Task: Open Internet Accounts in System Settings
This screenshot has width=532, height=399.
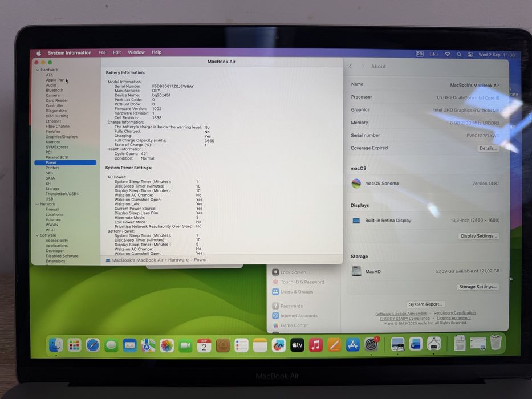Action: pyautogui.click(x=295, y=316)
